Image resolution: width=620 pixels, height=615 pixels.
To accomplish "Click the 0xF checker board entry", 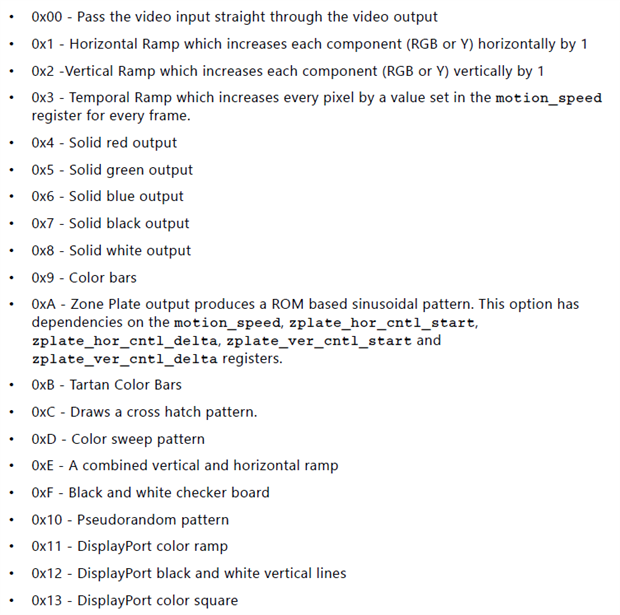I will 150,493.
